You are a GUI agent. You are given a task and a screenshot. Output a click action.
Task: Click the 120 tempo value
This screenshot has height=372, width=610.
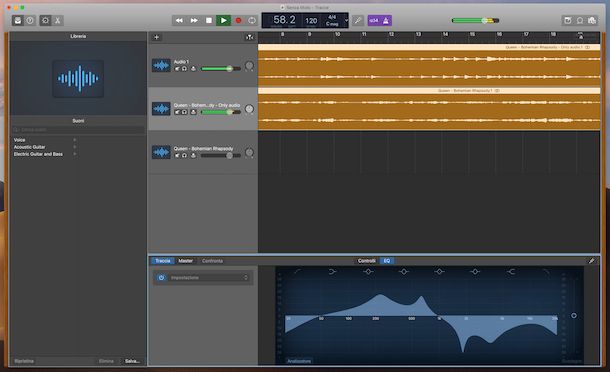tap(311, 20)
